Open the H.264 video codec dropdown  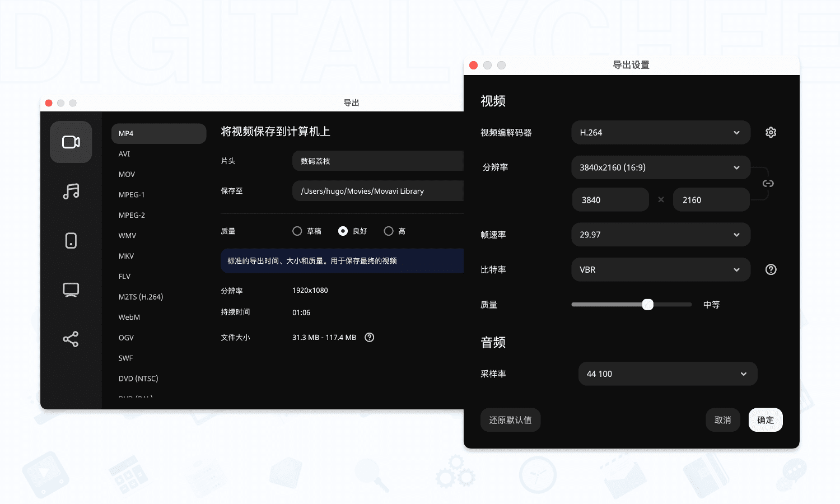(x=661, y=132)
